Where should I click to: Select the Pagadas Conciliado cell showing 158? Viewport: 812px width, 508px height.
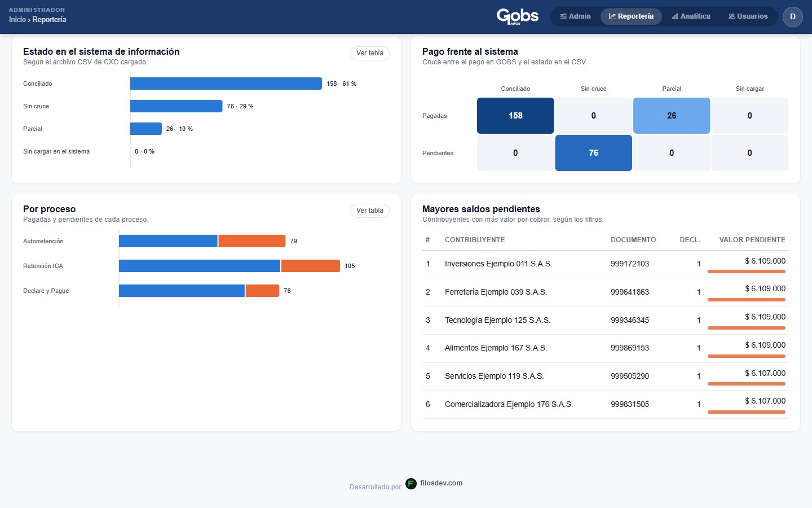coord(515,116)
